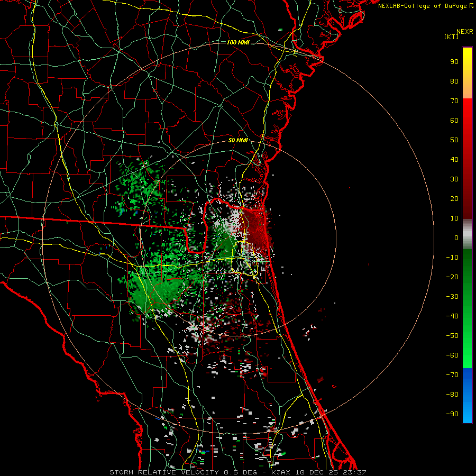The image size is (476, 476).
Task: Click the STORM RELATIVE VELOCITY caption text
Action: pos(164,472)
